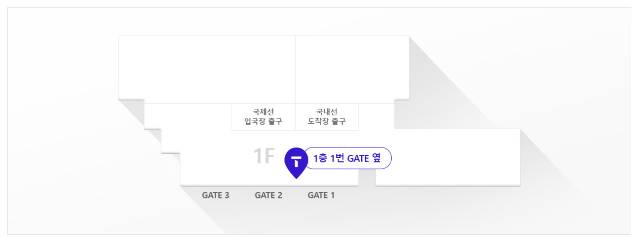Click the GATE 2 label
The image size is (644, 252).
(x=268, y=195)
